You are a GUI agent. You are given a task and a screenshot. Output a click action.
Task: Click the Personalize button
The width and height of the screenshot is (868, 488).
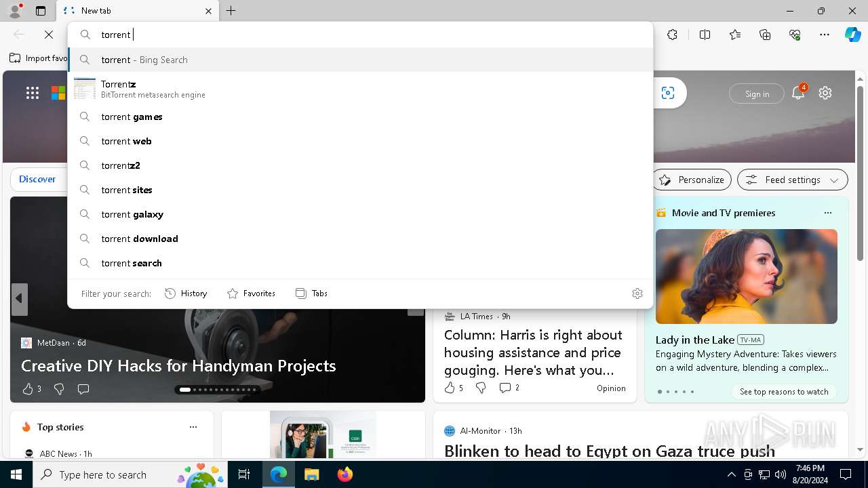click(x=692, y=180)
